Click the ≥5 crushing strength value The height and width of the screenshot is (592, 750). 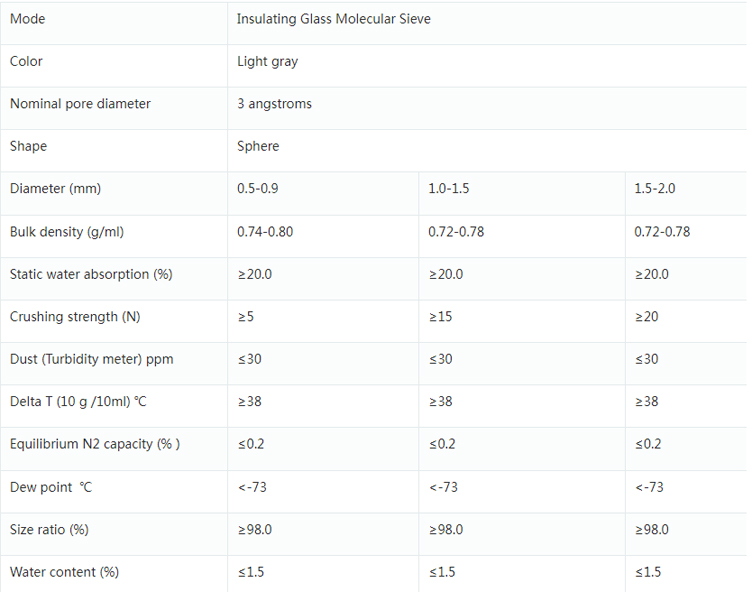pos(245,317)
